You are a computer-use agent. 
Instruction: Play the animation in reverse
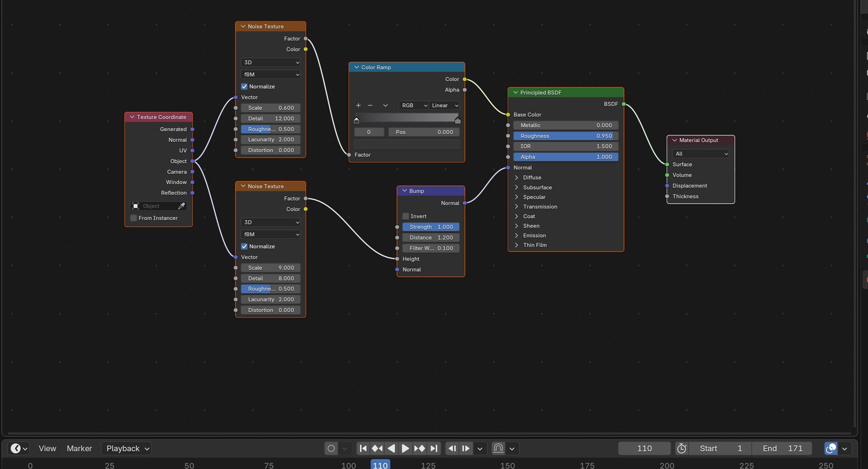pos(391,448)
